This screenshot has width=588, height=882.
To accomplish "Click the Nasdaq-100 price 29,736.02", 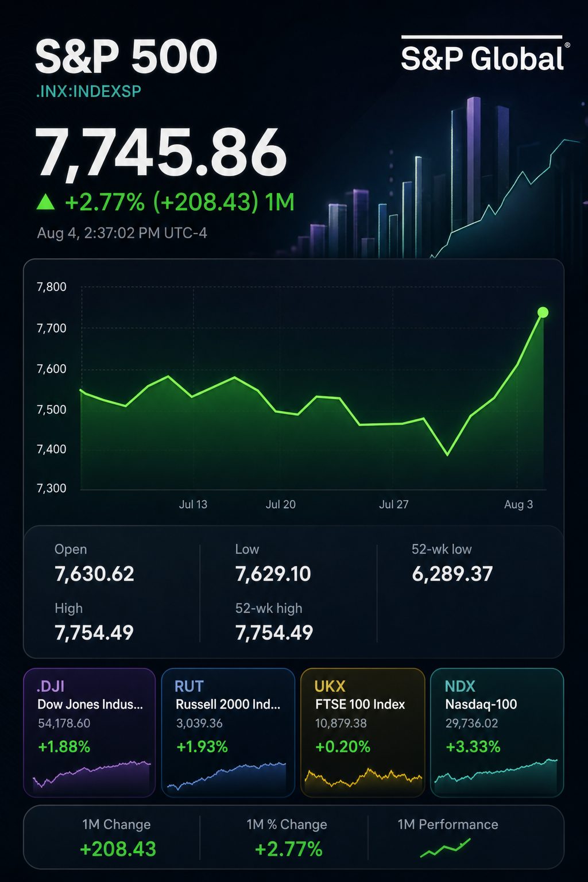I will [472, 724].
